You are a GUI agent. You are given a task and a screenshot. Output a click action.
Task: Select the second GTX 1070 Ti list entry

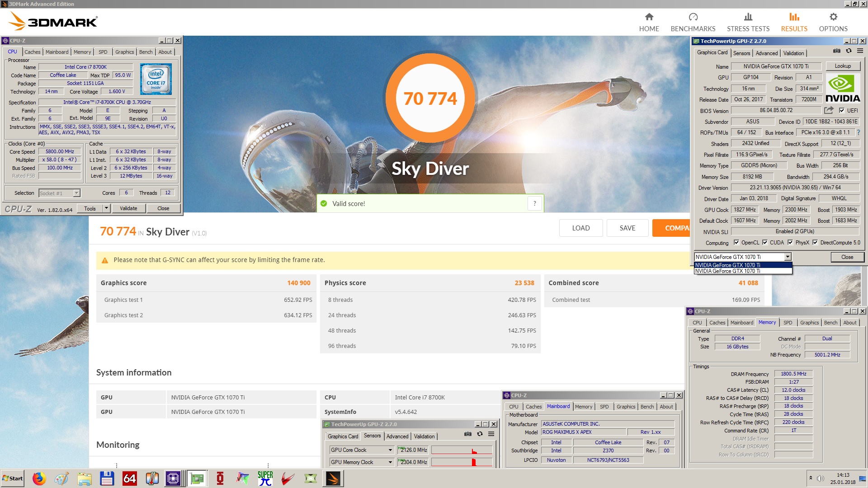(743, 271)
